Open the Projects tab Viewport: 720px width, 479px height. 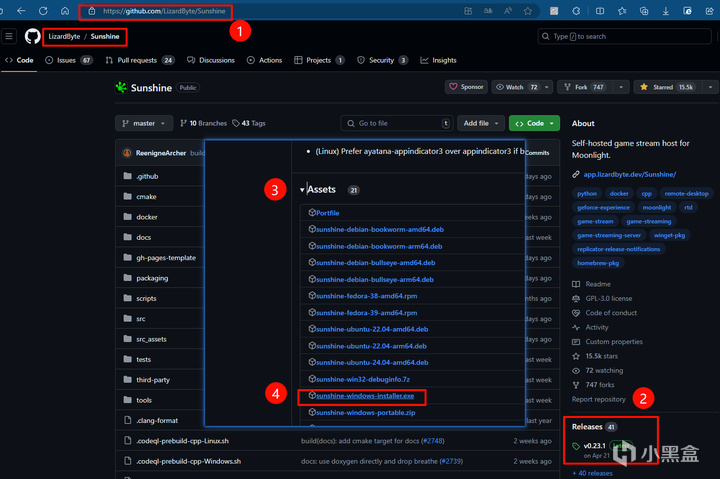click(x=320, y=60)
